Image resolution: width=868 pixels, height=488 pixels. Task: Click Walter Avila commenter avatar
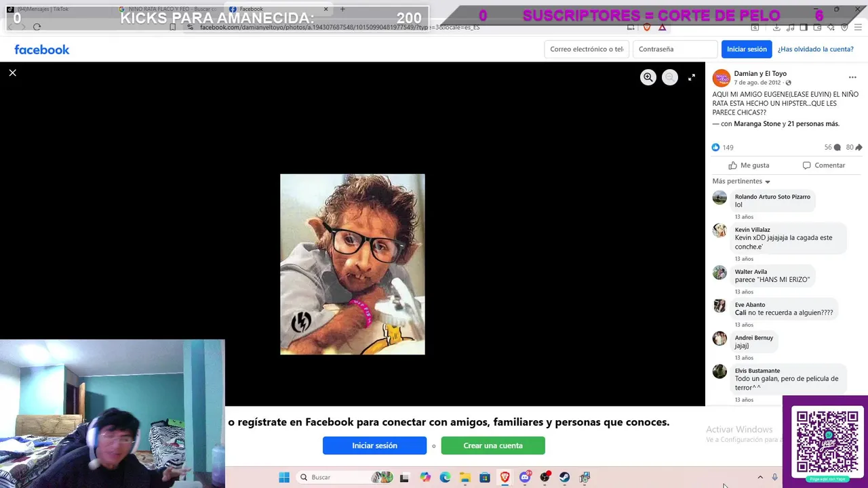pyautogui.click(x=719, y=272)
